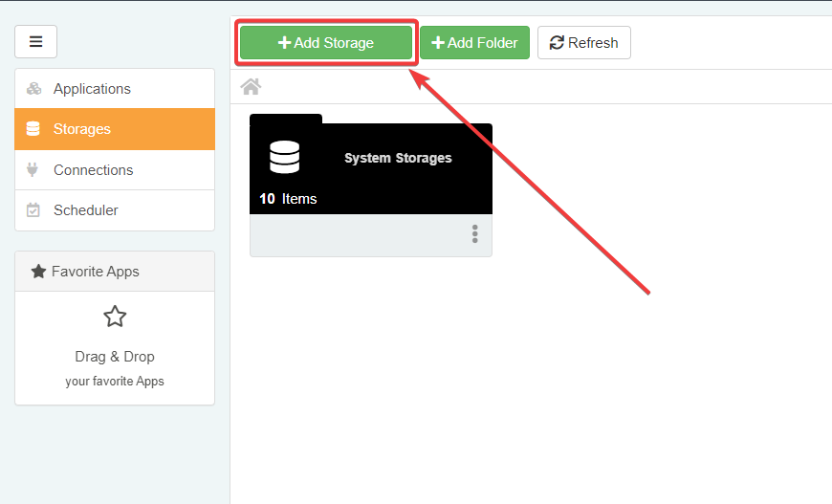Navigate to Connections label in sidebar

coord(94,170)
